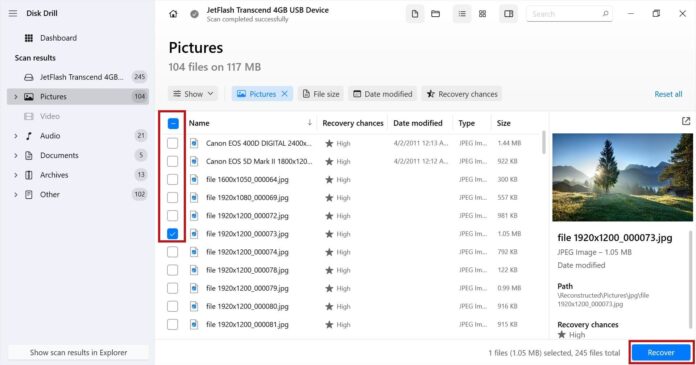Click the Other category icon in sidebar
696x365 pixels.
click(29, 194)
